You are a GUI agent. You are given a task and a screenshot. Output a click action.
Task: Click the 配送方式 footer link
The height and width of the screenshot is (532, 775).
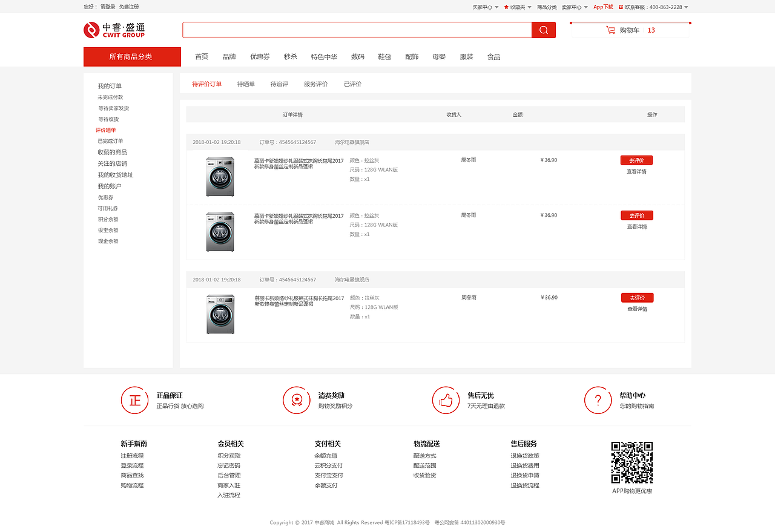425,456
